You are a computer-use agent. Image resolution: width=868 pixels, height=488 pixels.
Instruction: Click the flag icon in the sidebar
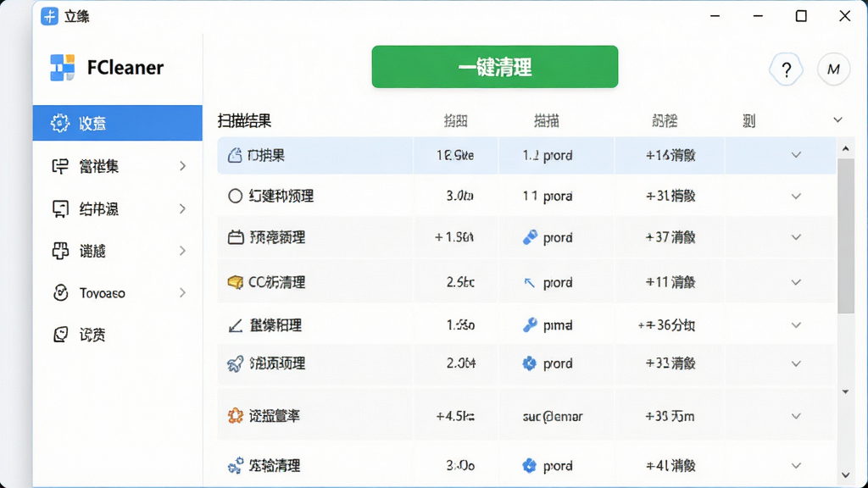(x=60, y=166)
